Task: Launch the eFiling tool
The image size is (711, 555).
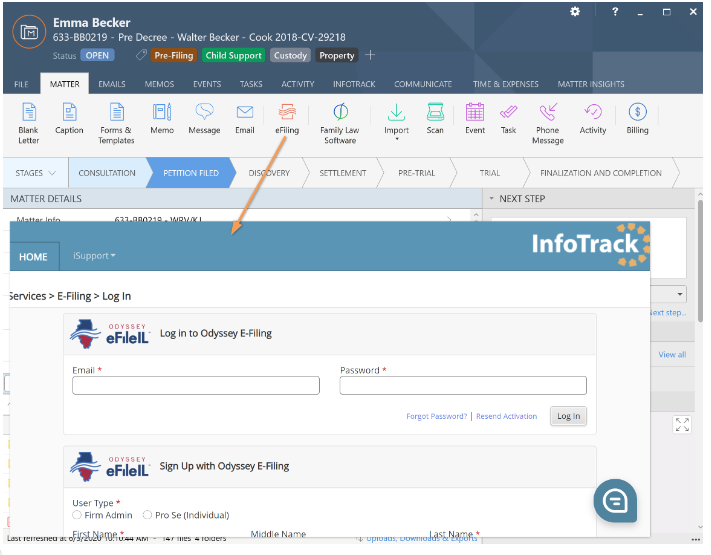Action: (287, 119)
